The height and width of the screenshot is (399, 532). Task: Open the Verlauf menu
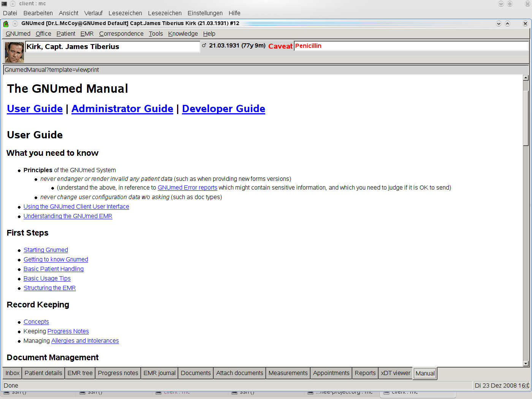(93, 13)
